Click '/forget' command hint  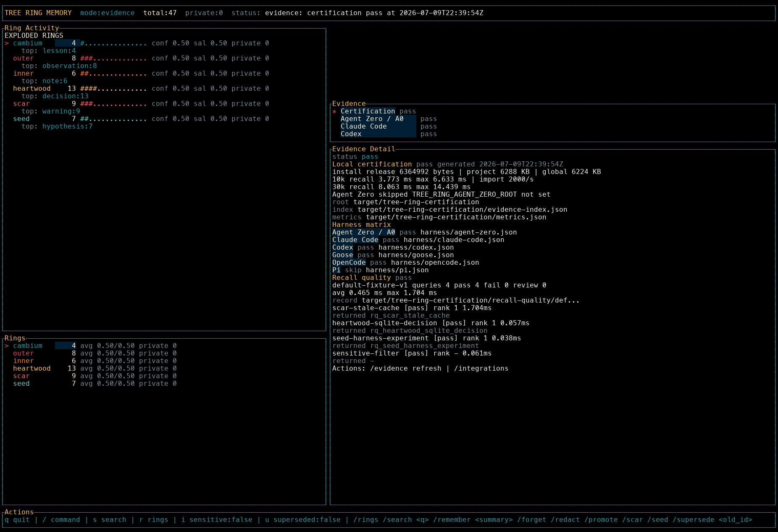(x=532, y=520)
